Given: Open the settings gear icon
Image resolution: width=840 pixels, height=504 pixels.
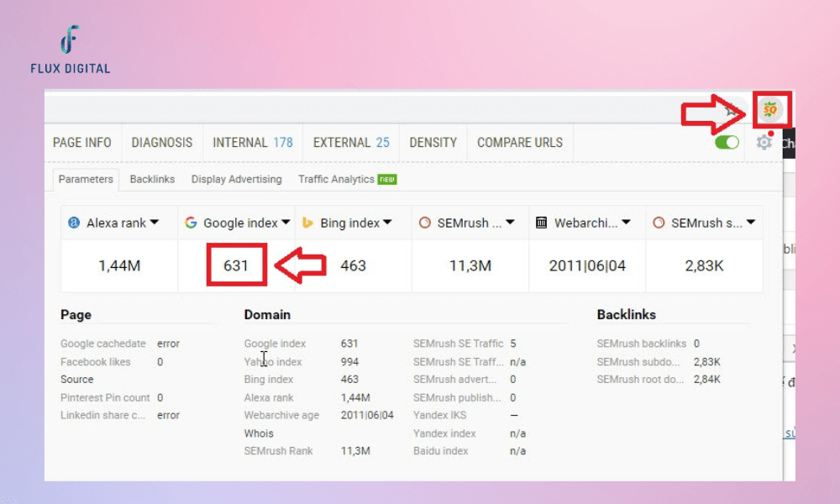Looking at the screenshot, I should pos(764,143).
